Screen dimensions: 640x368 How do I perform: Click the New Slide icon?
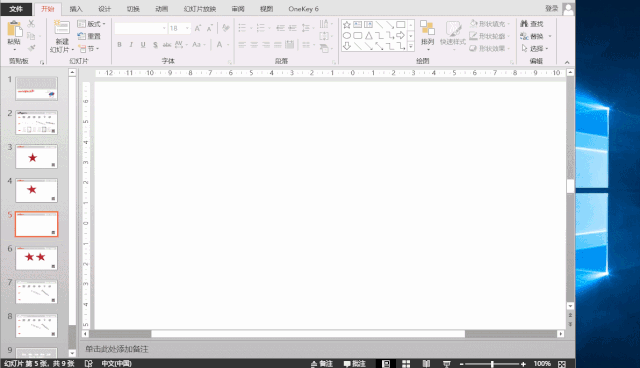coord(62,27)
